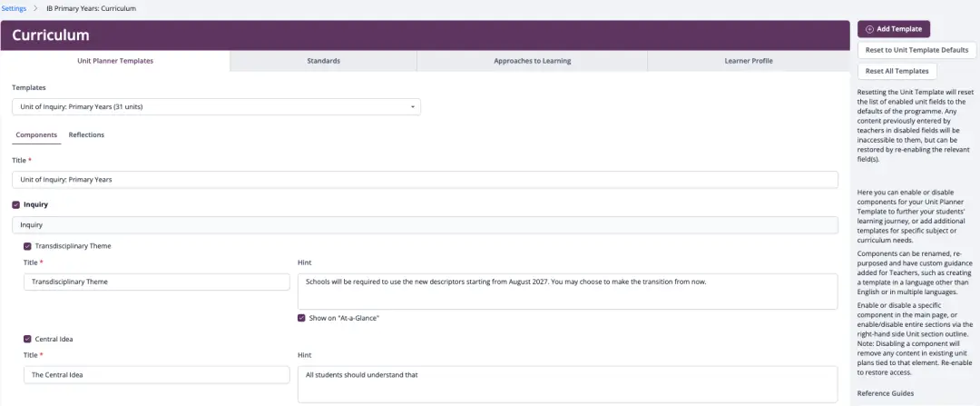Viewport: 980px width, 406px height.
Task: Click Reset to Unit Template Defaults
Action: tap(916, 51)
